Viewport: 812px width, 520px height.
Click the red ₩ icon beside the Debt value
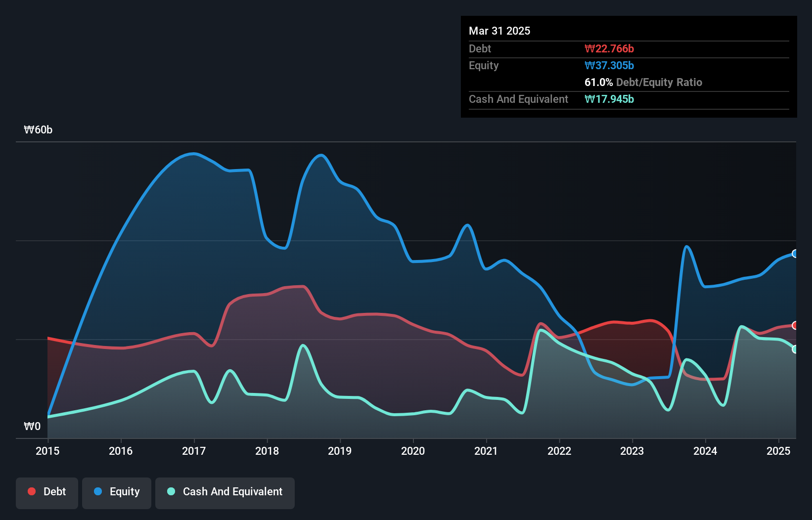pos(590,48)
